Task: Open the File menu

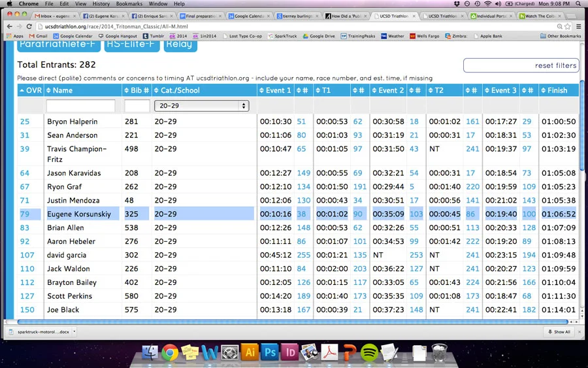Action: [49, 4]
